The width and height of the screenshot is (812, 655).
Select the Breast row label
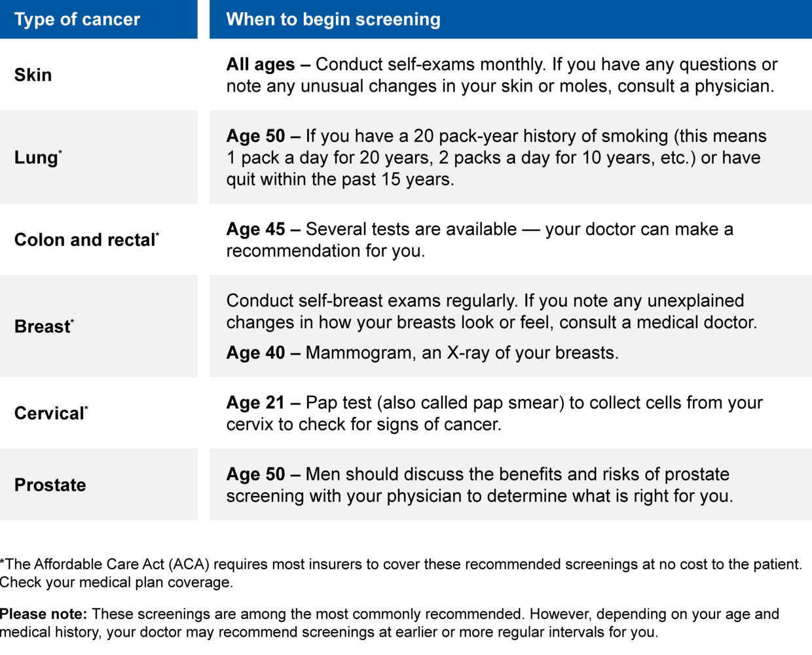[x=43, y=327]
